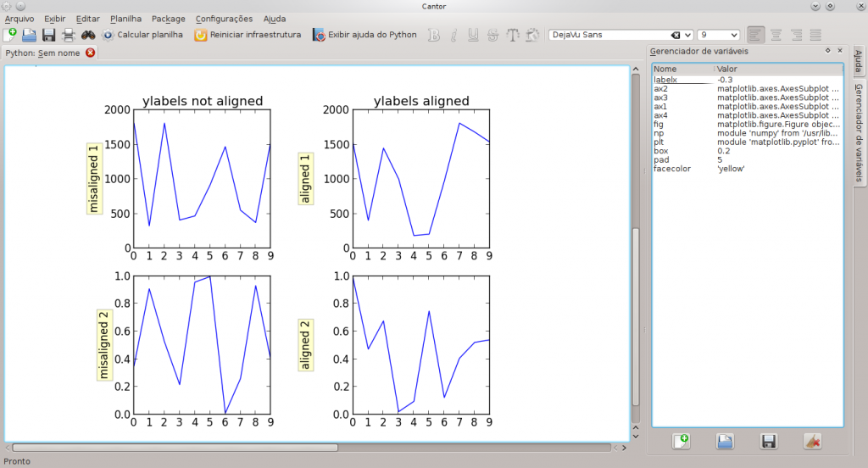This screenshot has width=868, height=468.
Task: Click the scroll right arrow at bottom
Action: (625, 448)
